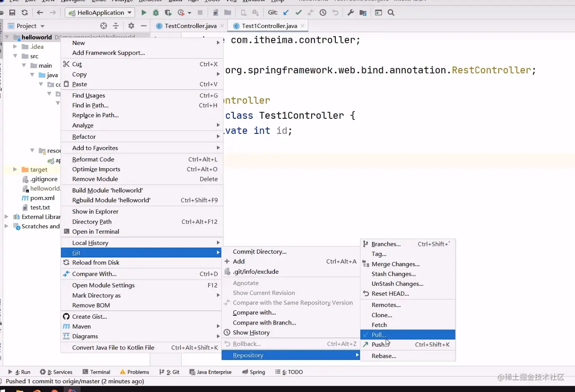Expand the External Libraries node arrow
The image size is (575, 392).
(6, 217)
